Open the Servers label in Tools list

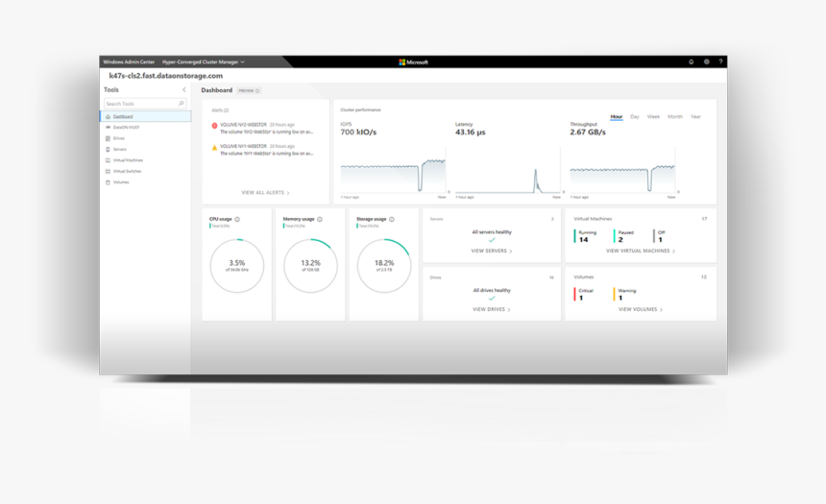click(x=120, y=150)
